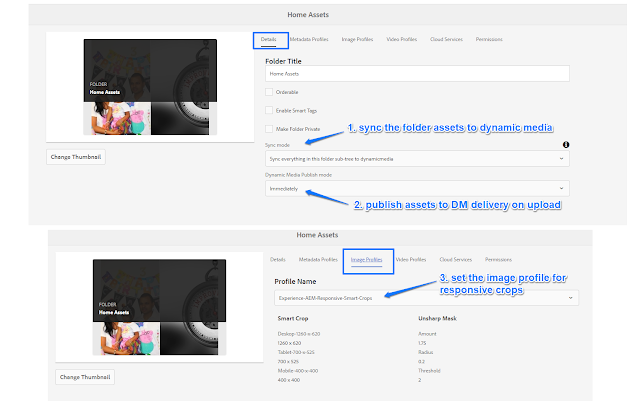Check Make Folder Private

[x=269, y=129]
